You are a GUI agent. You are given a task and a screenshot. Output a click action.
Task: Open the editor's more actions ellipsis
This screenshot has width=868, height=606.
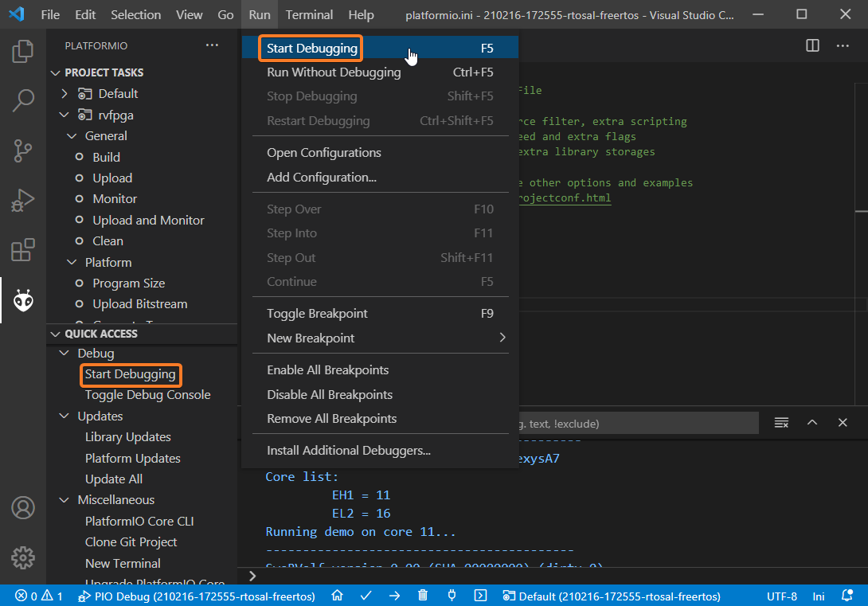843,45
